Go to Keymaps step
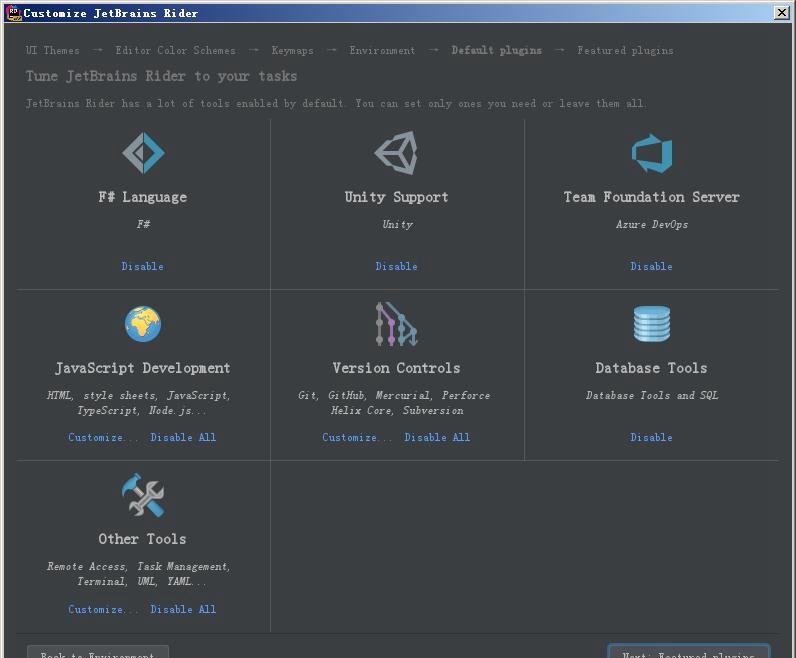The width and height of the screenshot is (796, 658). click(x=292, y=50)
